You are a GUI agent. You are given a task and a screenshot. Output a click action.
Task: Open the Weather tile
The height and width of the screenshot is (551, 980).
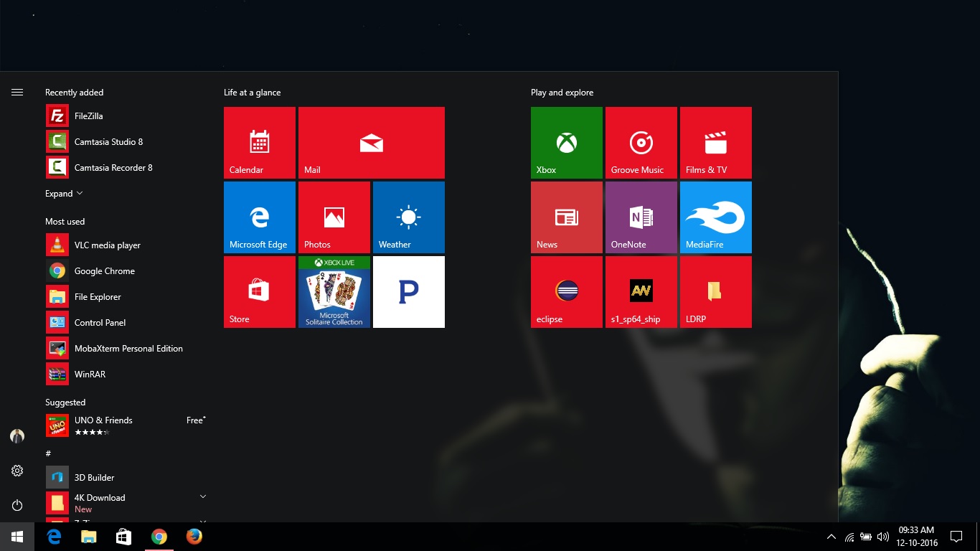pos(409,217)
